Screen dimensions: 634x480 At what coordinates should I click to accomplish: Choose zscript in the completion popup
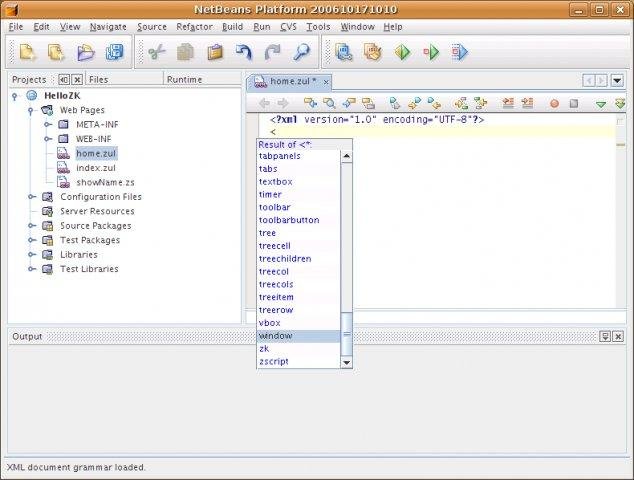(x=273, y=362)
